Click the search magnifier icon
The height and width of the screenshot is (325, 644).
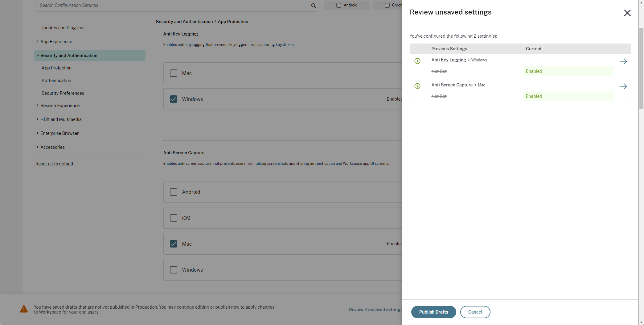[313, 5]
